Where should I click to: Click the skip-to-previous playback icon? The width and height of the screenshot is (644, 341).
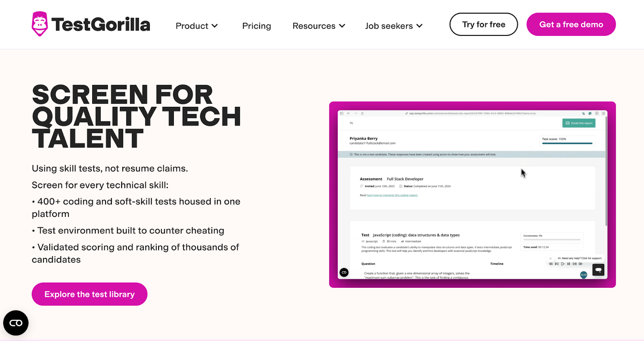pyautogui.click(x=557, y=264)
